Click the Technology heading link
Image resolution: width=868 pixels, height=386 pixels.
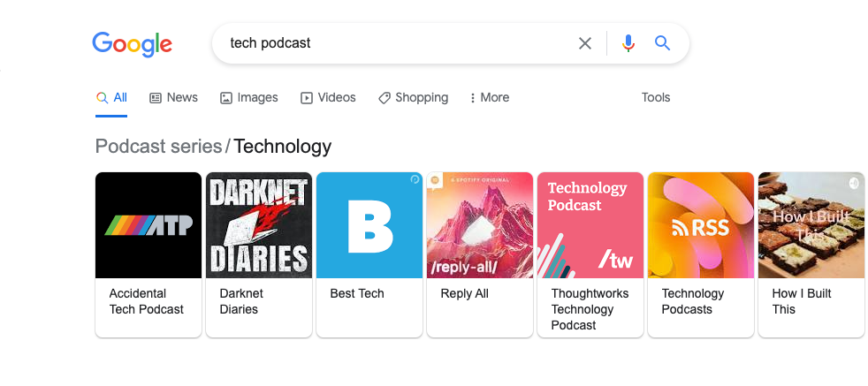(282, 147)
